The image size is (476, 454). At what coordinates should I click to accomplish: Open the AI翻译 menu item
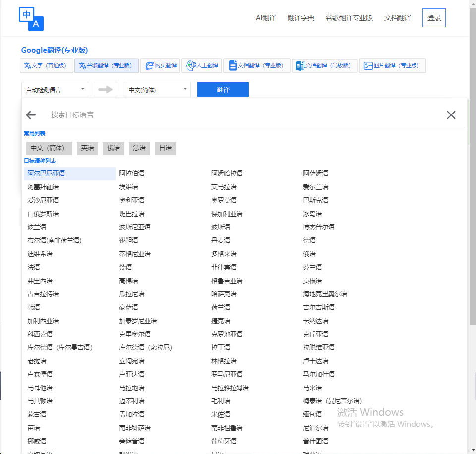[x=266, y=18]
